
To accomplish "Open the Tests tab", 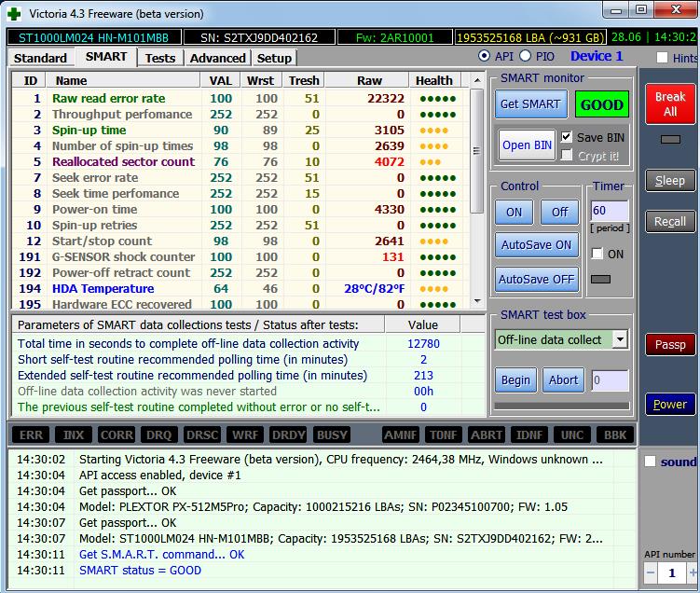I will [160, 58].
